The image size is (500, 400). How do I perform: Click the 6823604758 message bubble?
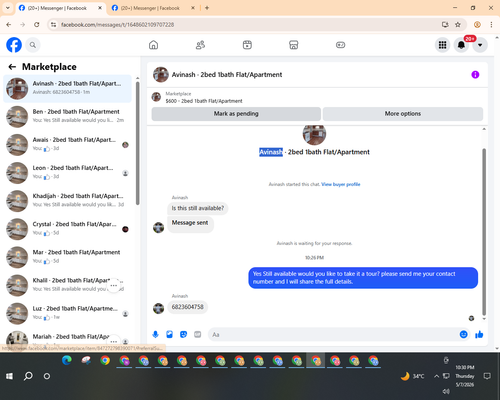[x=187, y=307]
